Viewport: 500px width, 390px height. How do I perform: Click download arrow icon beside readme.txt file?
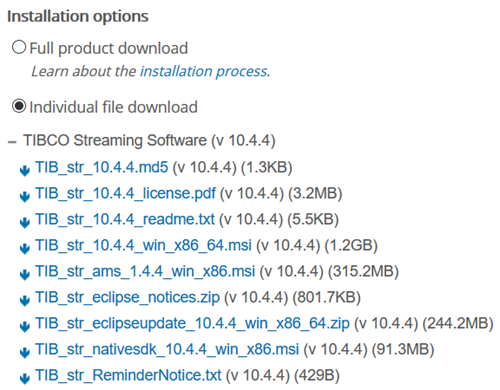(25, 223)
